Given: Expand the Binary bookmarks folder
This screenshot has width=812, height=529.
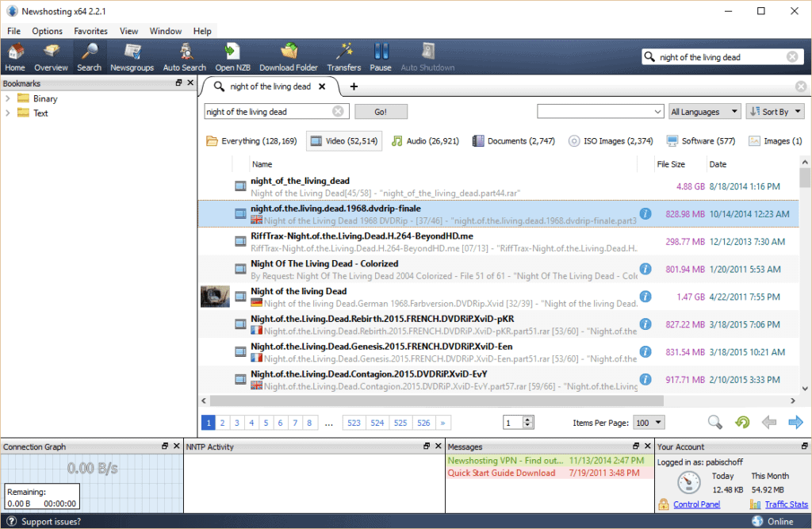Looking at the screenshot, I should click(x=8, y=98).
